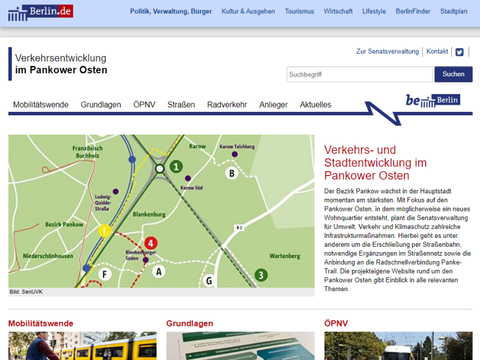Click the Suchen button

(453, 74)
